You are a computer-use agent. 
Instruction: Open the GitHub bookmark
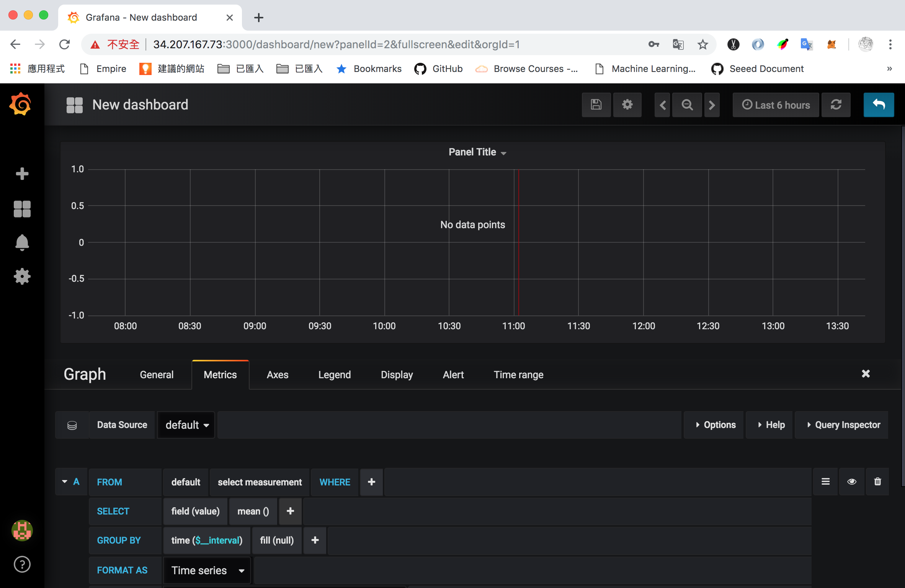tap(439, 69)
